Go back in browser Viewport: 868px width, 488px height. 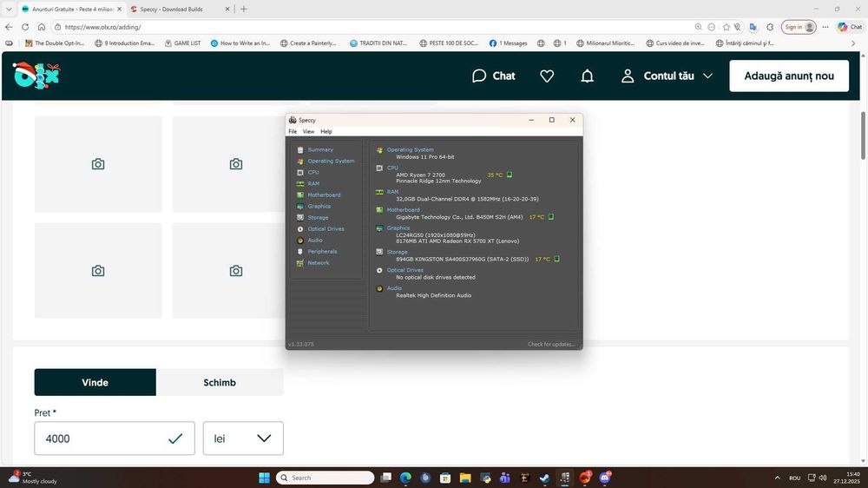coord(9,27)
